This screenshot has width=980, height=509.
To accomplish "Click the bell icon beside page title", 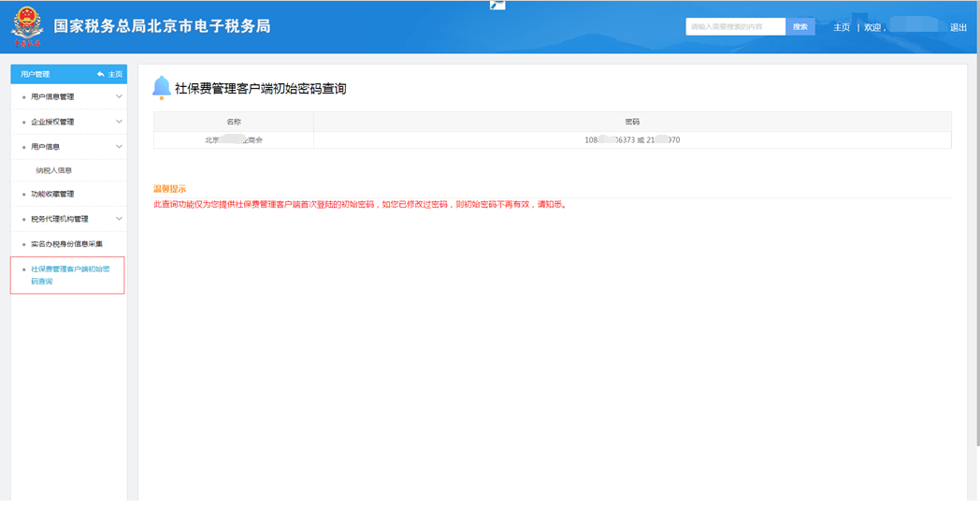I will coord(161,88).
